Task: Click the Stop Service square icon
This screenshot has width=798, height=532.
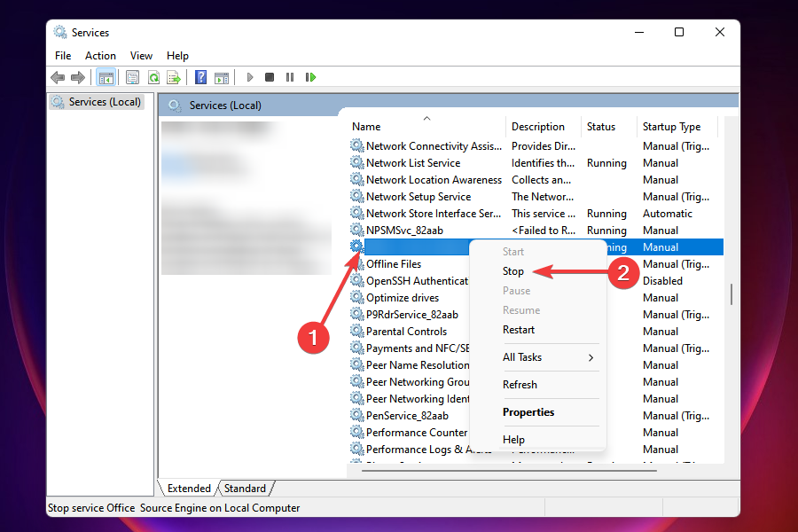Action: 270,77
